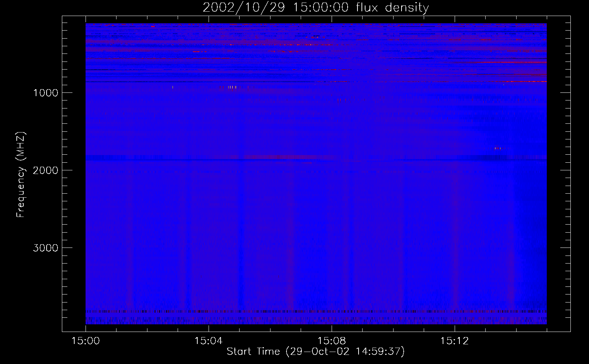Viewport: 589px width, 364px height.
Task: Click the 'Start Time (29-Oct-02 14:59:37)' axis label
Action: 316,352
